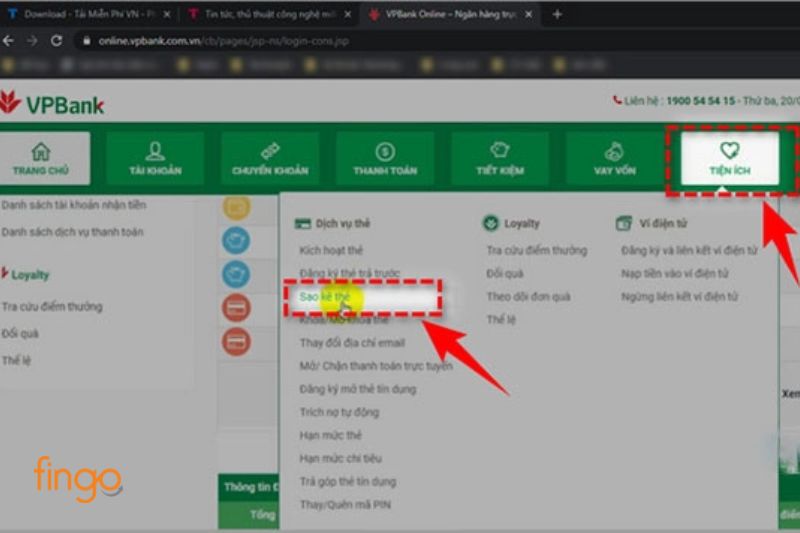Select Ngừng liên kết ví điện tử
Image resolution: width=800 pixels, height=533 pixels.
pos(679,296)
